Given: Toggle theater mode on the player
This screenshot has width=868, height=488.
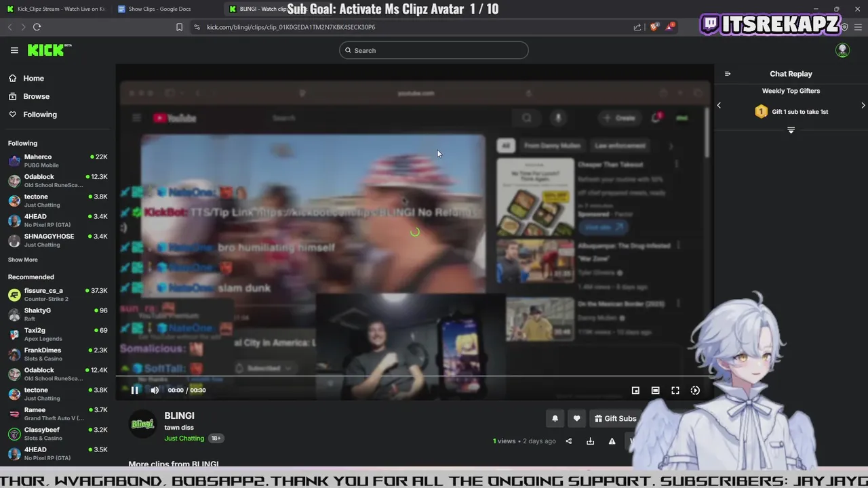Looking at the screenshot, I should (x=655, y=390).
